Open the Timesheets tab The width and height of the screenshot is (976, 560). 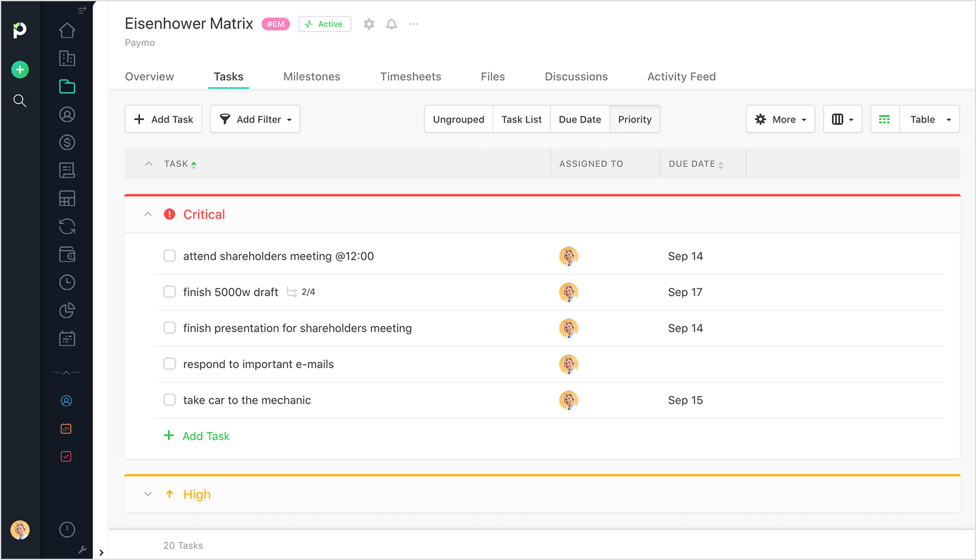point(410,77)
